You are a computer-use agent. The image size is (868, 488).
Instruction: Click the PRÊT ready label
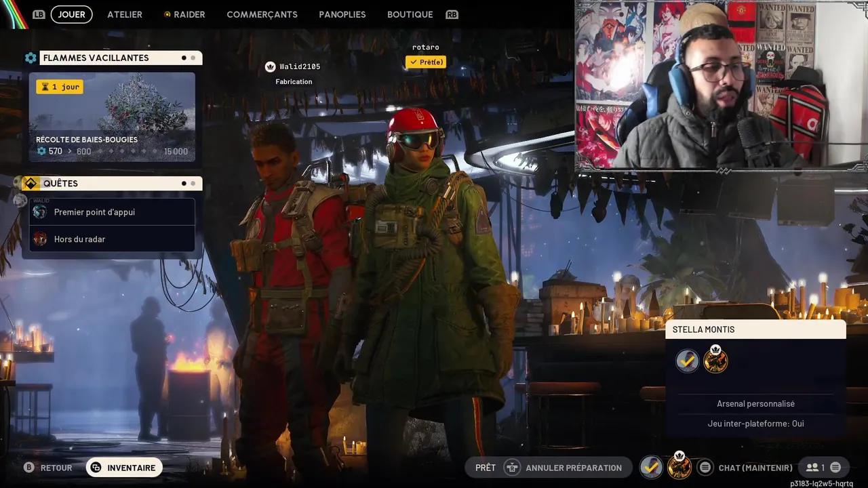[x=486, y=468]
